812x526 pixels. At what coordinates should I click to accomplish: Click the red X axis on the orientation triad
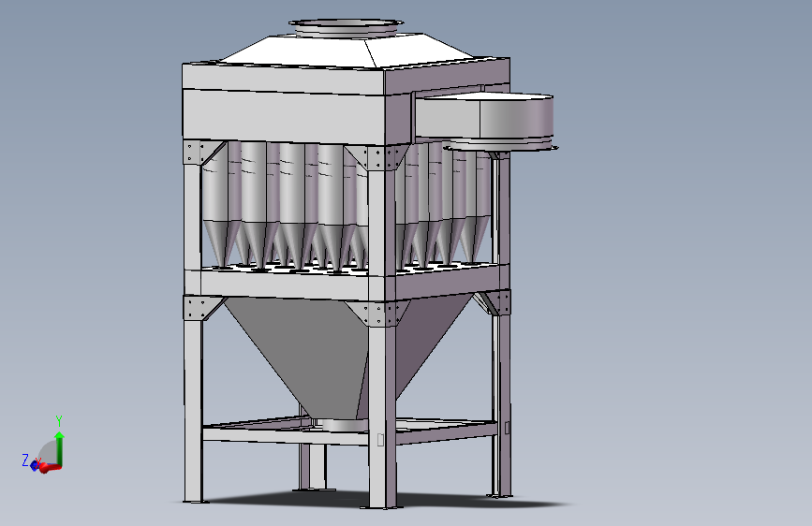point(51,469)
